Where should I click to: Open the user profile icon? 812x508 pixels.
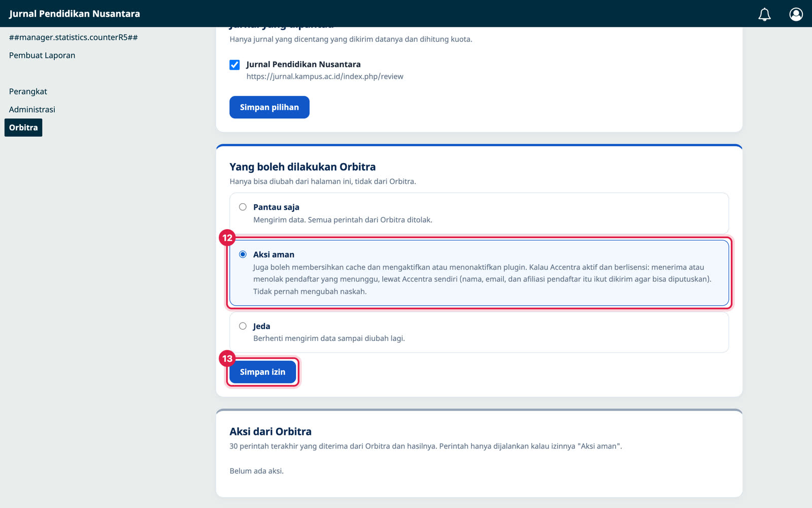click(796, 14)
